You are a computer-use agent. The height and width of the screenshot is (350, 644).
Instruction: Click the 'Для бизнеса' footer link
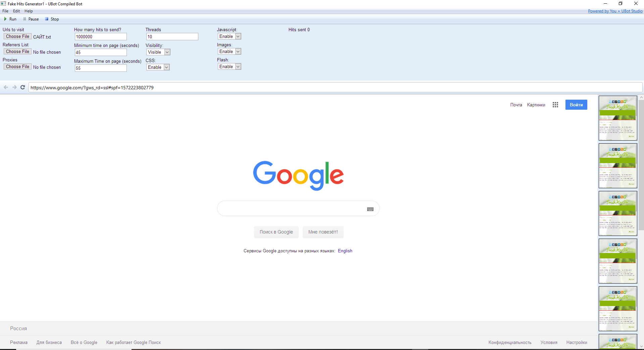pyautogui.click(x=49, y=342)
